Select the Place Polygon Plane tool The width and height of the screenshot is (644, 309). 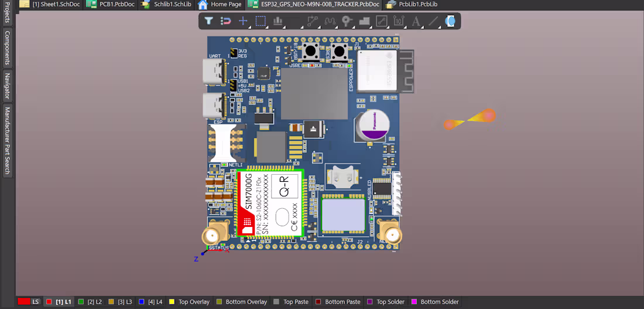pos(364,21)
